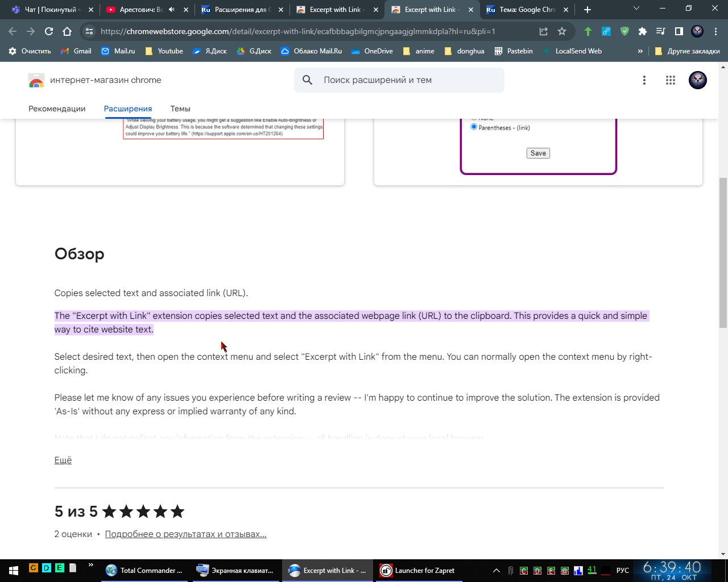Open the Google apps grid icon
Viewport: 728px width, 582px height.
point(671,80)
